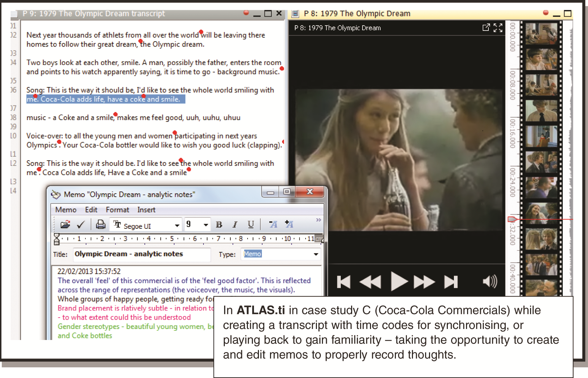This screenshot has height=378, width=588.
Task: Open the font size 9 dropdown
Action: click(x=206, y=225)
